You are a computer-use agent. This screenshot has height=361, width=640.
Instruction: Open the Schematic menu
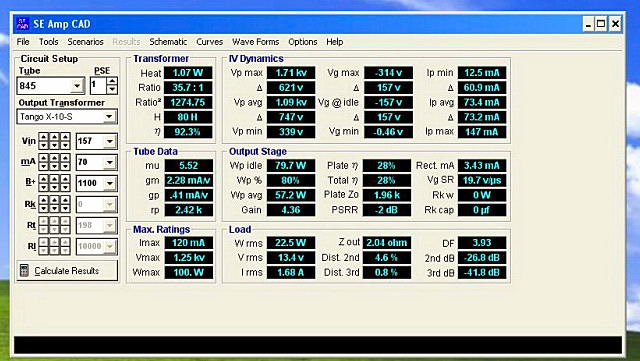click(168, 42)
